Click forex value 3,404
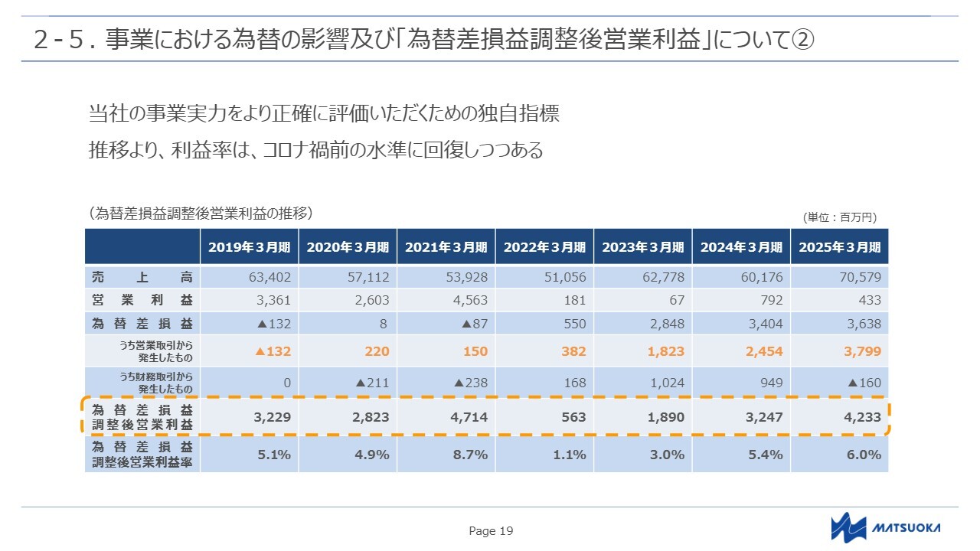 click(x=766, y=324)
